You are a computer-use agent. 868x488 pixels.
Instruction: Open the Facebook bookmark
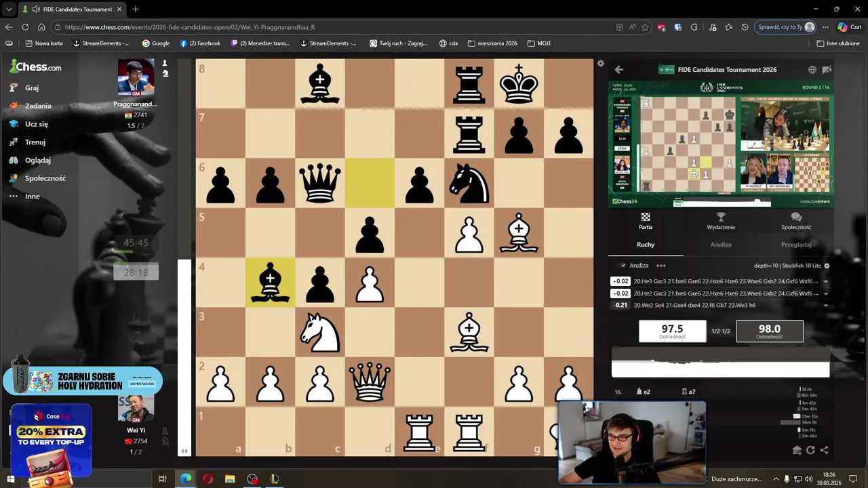point(200,43)
